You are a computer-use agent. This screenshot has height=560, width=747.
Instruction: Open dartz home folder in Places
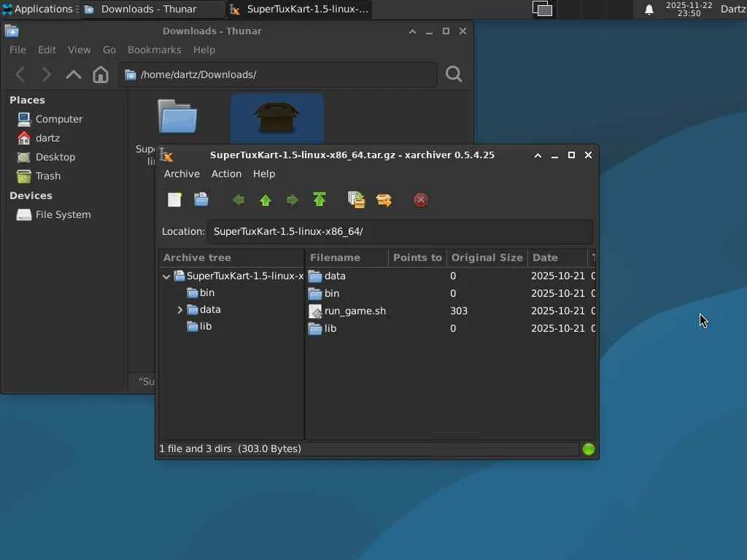39,138
